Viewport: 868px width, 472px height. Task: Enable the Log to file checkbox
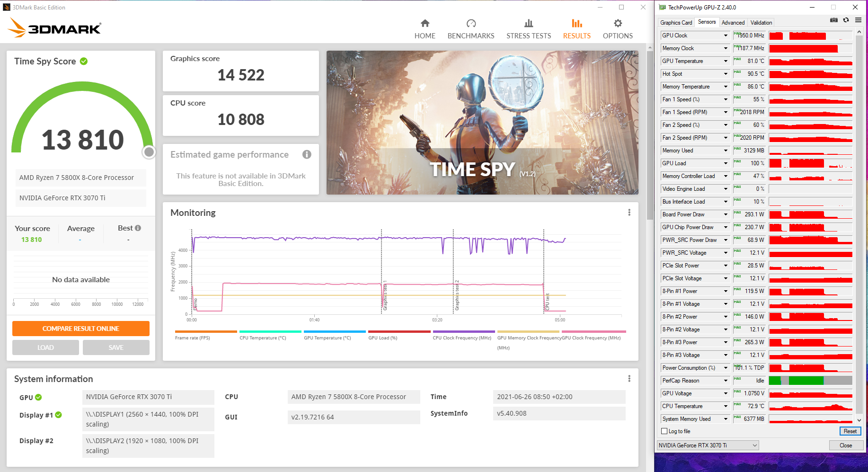(664, 431)
